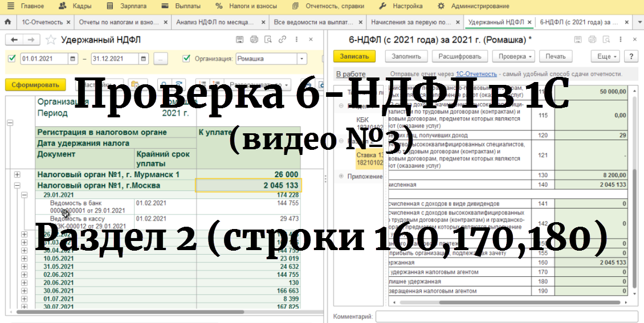This screenshot has width=644, height=323.
Task: Open the Зарплата menu
Action: point(126,6)
